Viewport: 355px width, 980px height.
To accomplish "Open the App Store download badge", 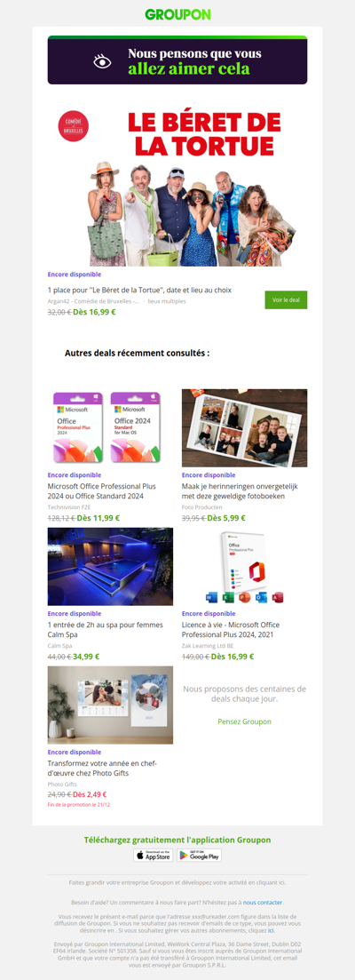I will pyautogui.click(x=153, y=855).
